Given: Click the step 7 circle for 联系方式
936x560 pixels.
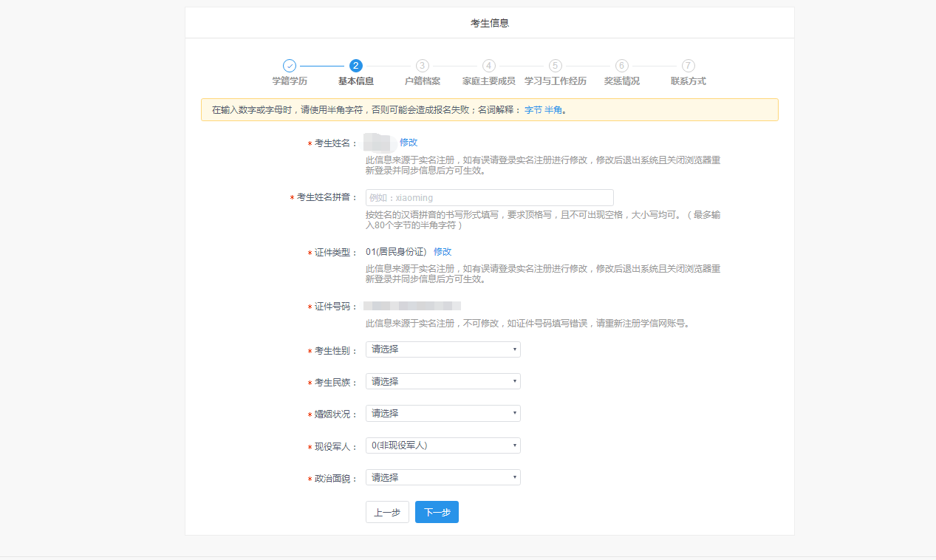Looking at the screenshot, I should 689,66.
